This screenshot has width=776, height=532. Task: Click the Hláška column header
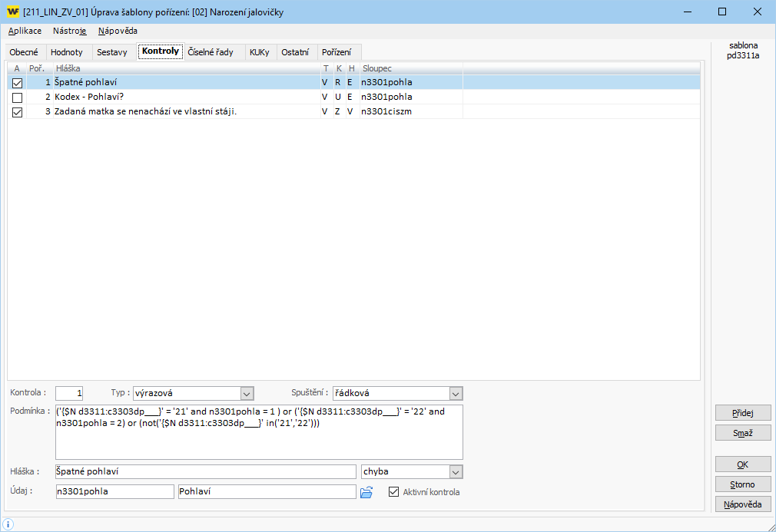184,68
